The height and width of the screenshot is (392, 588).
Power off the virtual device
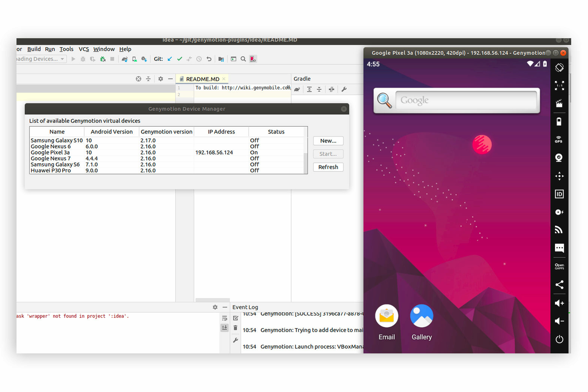tap(559, 339)
